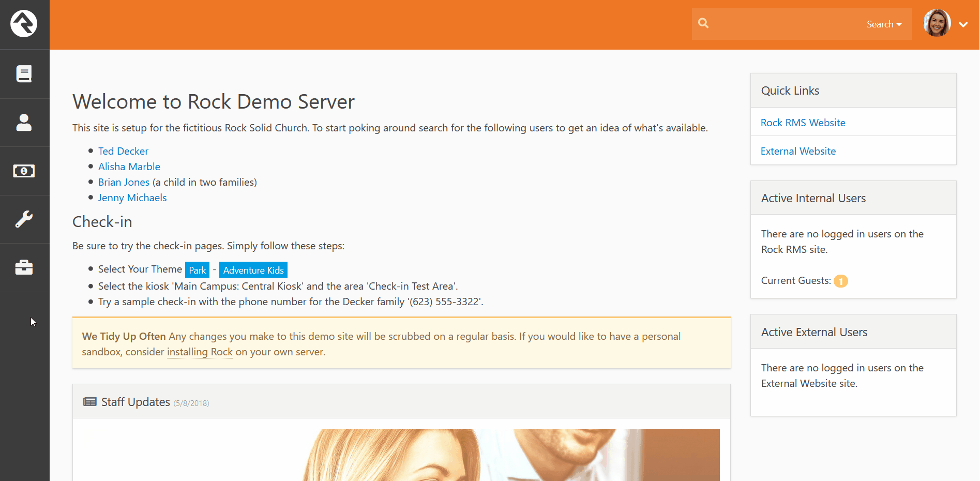Select the Adventure Kids theme
The width and height of the screenshot is (980, 481).
pyautogui.click(x=253, y=270)
